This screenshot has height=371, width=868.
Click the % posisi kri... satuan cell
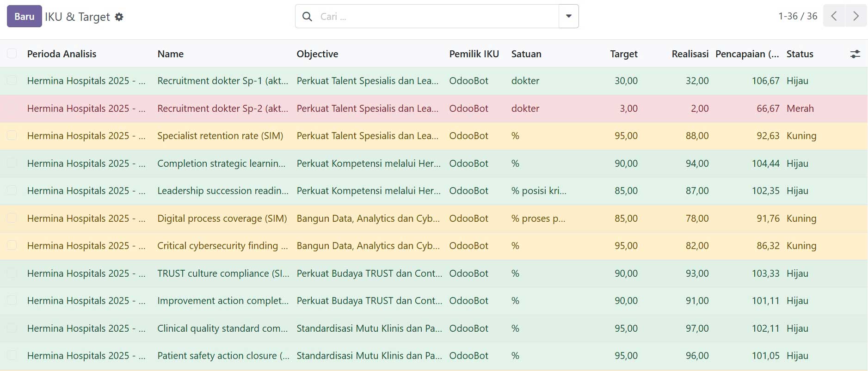pyautogui.click(x=539, y=191)
